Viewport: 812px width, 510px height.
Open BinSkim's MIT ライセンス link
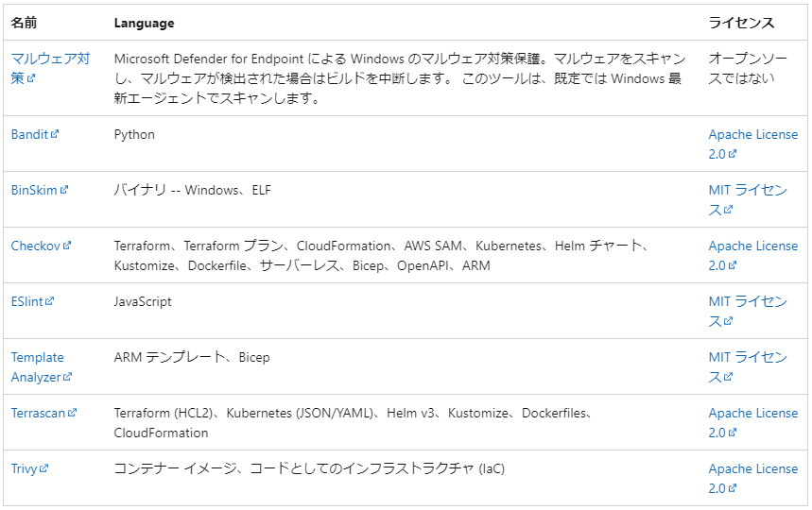748,199
